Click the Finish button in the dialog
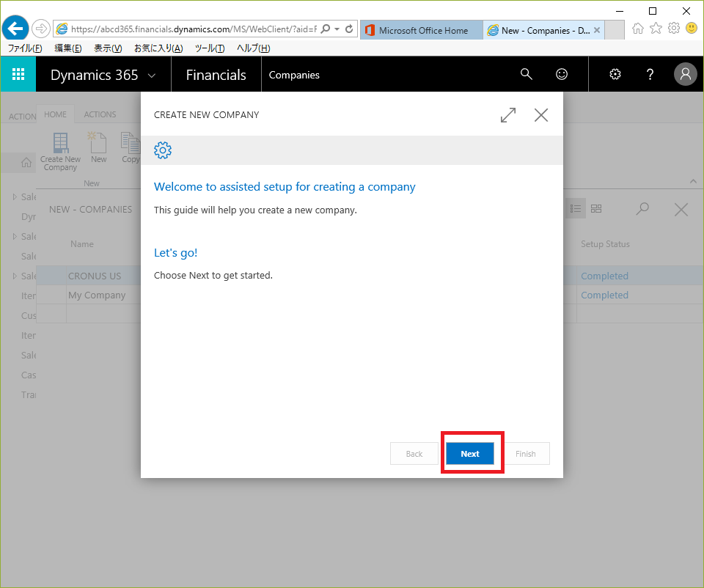Image resolution: width=704 pixels, height=588 pixels. (525, 453)
